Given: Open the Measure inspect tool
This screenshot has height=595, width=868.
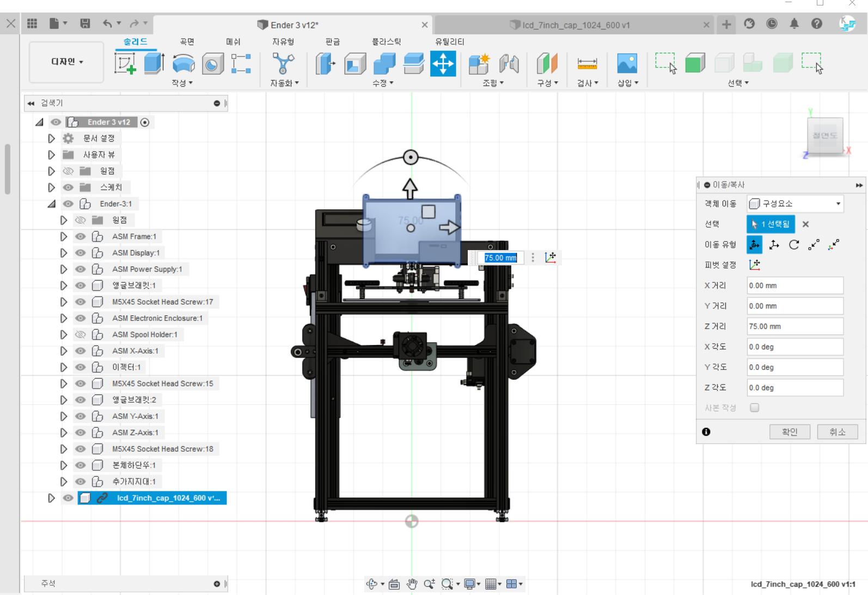Looking at the screenshot, I should [x=587, y=64].
